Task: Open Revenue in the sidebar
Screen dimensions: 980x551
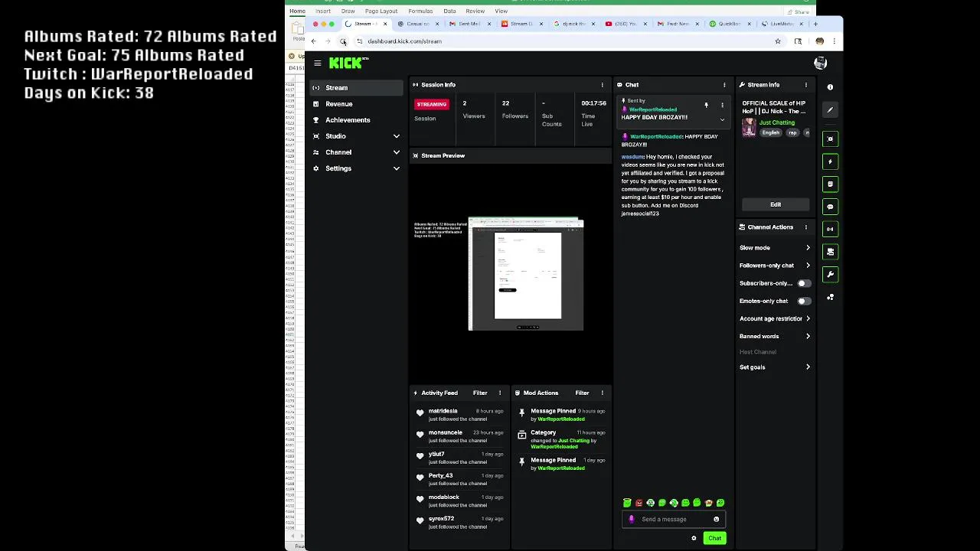Action: point(357,104)
